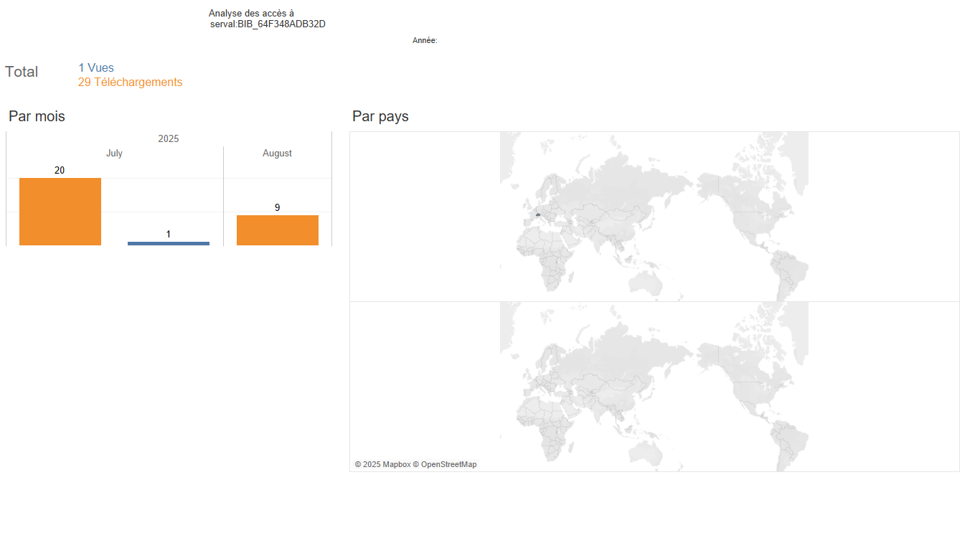980x551 pixels.
Task: Click the 'August' month header
Action: tap(278, 154)
